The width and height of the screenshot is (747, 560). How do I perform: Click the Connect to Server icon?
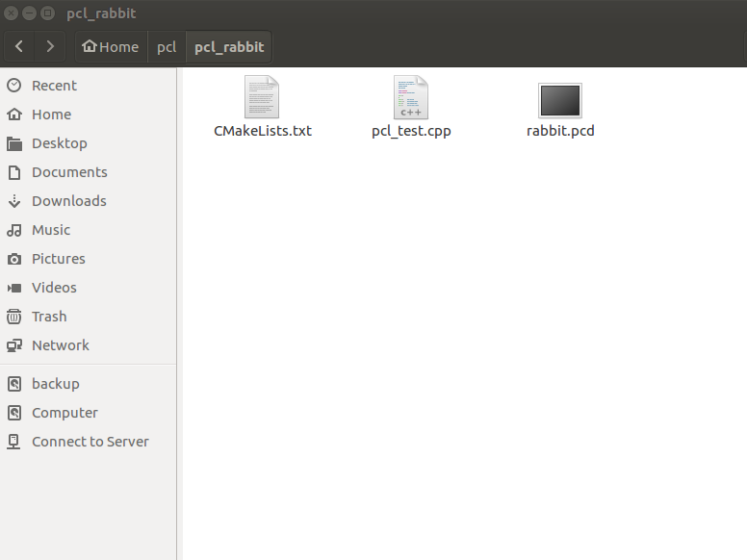(13, 442)
